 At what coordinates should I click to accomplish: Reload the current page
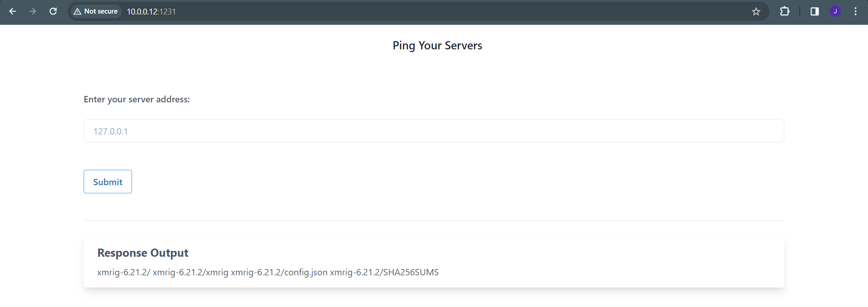point(53,11)
